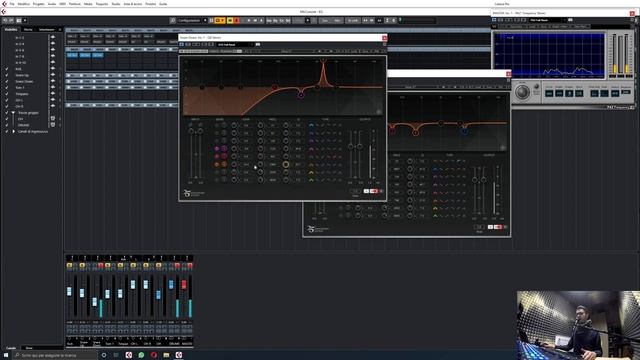Open the Opera browser from the taskbar
The image size is (640, 360).
point(154,355)
